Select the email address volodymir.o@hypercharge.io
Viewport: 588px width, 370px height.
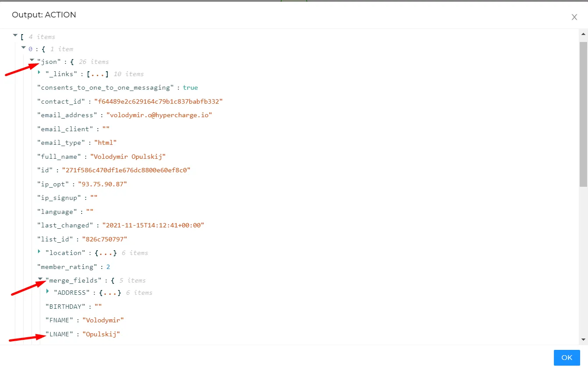159,115
